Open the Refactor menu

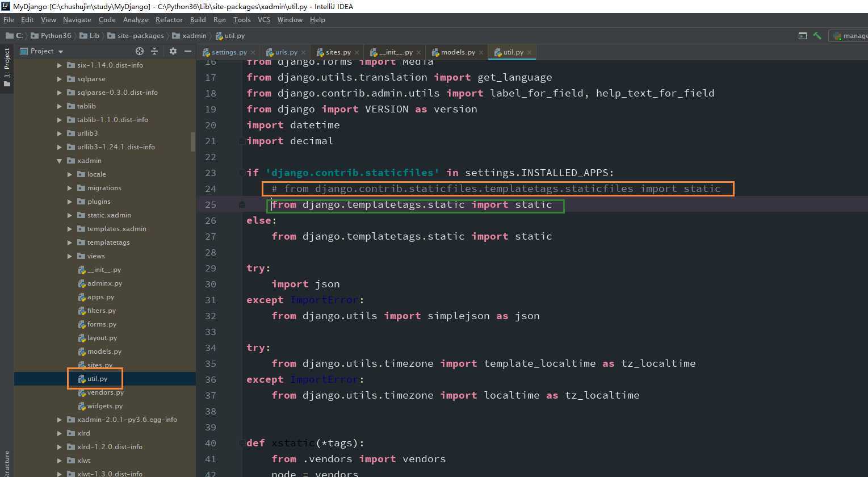[x=169, y=20]
